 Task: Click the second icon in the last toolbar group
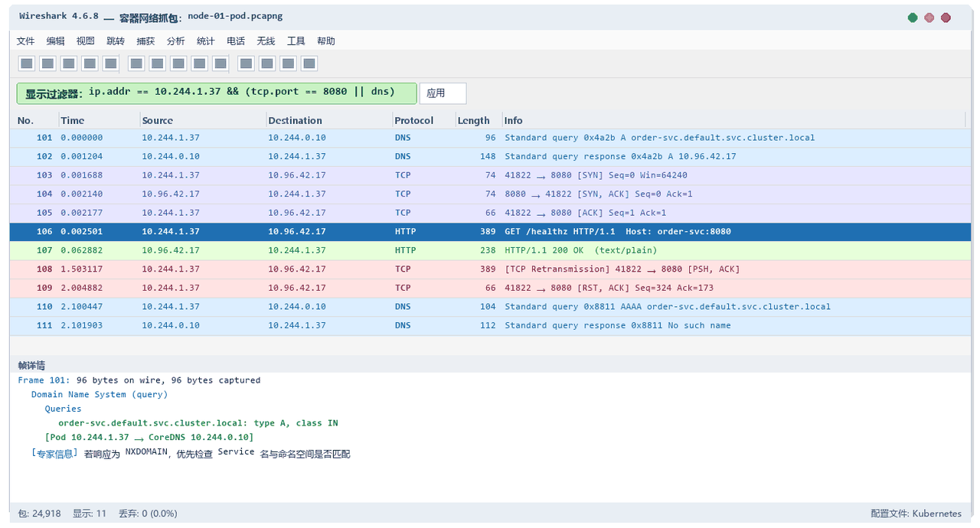268,64
